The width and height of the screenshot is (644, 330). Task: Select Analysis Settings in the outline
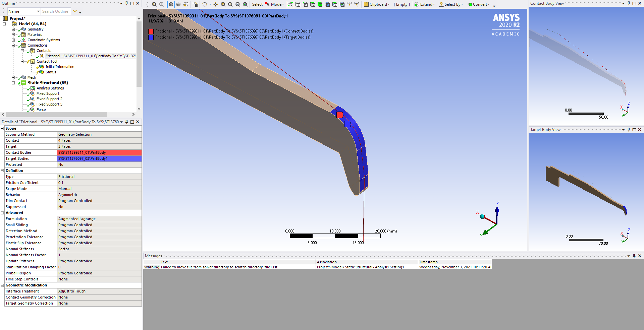50,88
